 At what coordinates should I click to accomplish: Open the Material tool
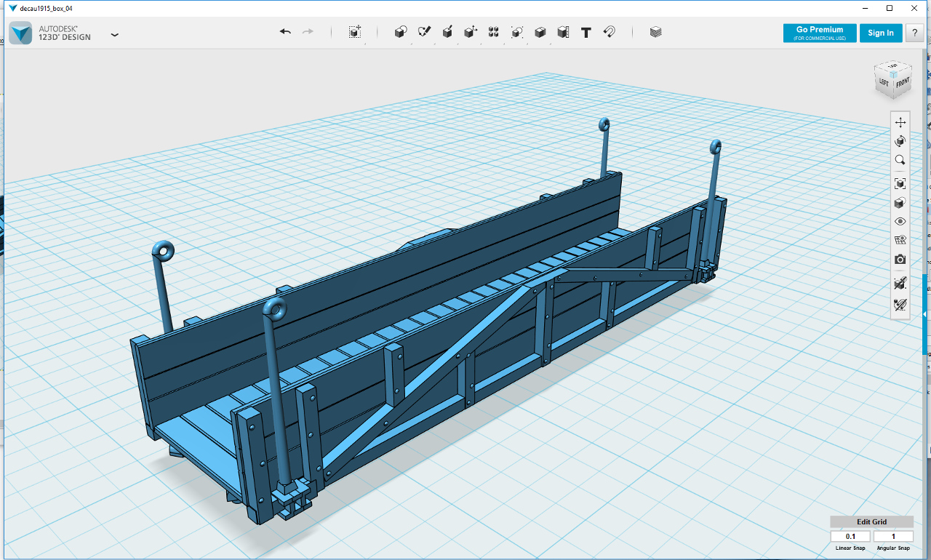[x=655, y=32]
